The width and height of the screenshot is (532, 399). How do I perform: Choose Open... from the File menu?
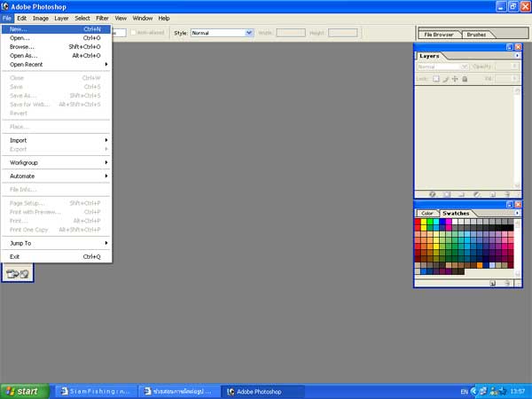coord(56,38)
